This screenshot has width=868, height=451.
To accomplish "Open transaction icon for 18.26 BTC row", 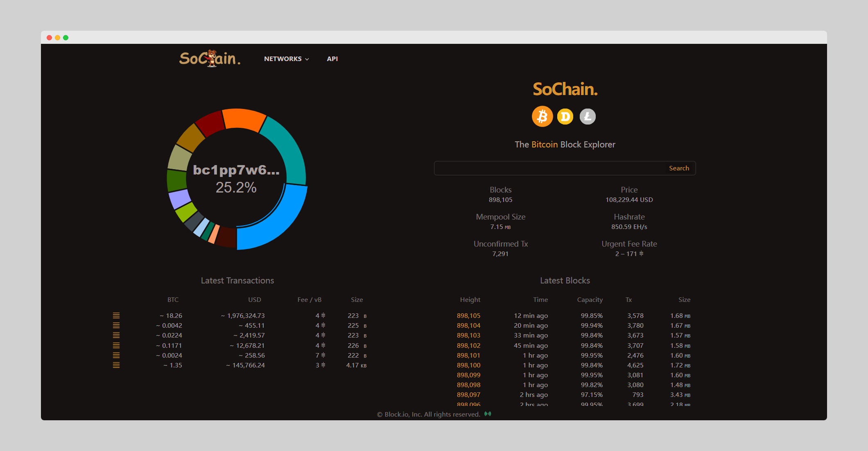I will (x=116, y=315).
